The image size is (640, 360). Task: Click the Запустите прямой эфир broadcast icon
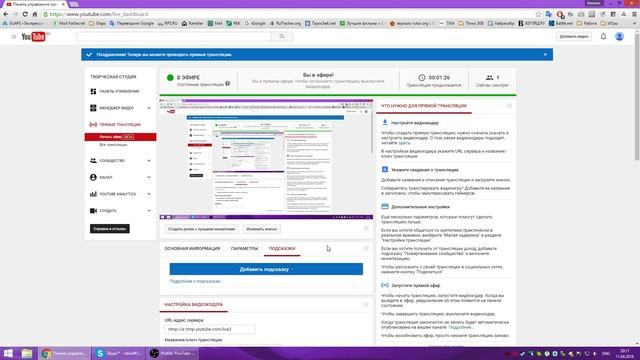point(384,285)
